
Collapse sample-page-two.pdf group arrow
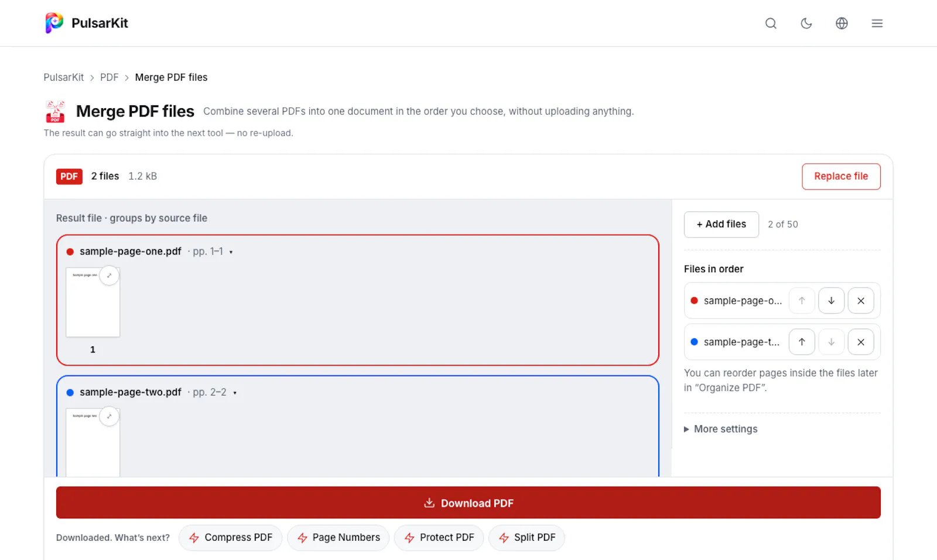pos(235,393)
